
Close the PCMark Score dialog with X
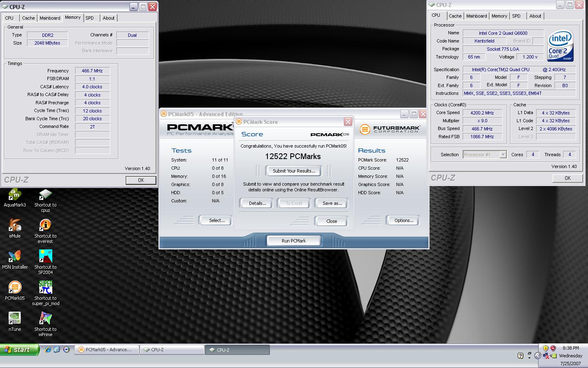(x=348, y=121)
